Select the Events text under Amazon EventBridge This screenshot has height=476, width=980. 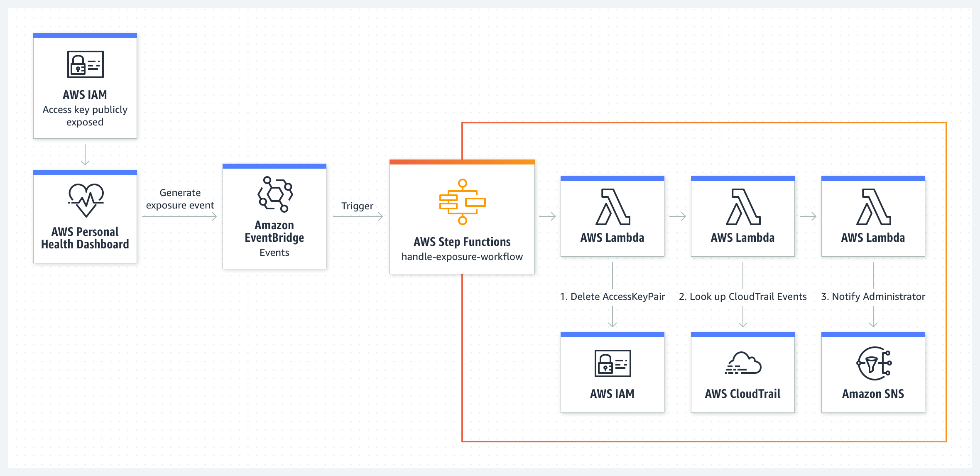(x=274, y=252)
